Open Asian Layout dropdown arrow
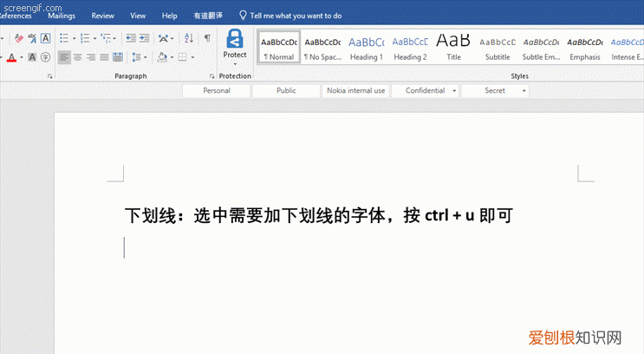Image resolution: width=644 pixels, height=354 pixels. coord(172,38)
